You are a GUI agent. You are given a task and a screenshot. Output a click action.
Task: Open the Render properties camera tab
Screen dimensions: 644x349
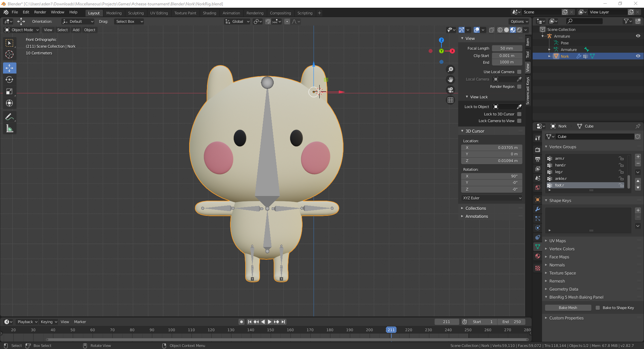click(538, 150)
